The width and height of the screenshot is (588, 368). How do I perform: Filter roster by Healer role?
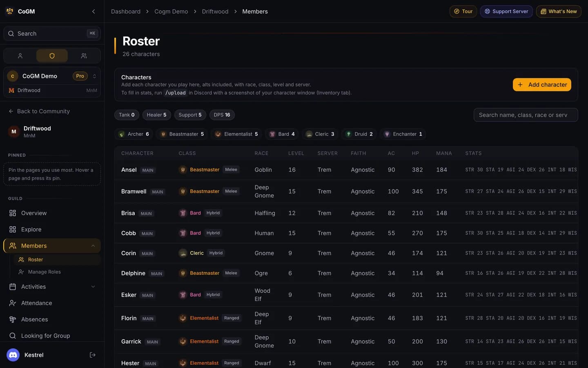pos(156,115)
